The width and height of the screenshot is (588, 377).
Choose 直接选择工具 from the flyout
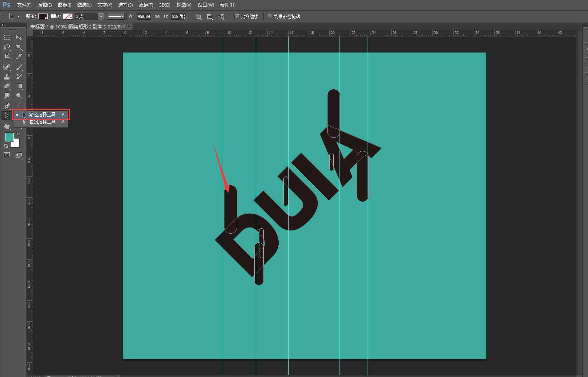click(42, 122)
